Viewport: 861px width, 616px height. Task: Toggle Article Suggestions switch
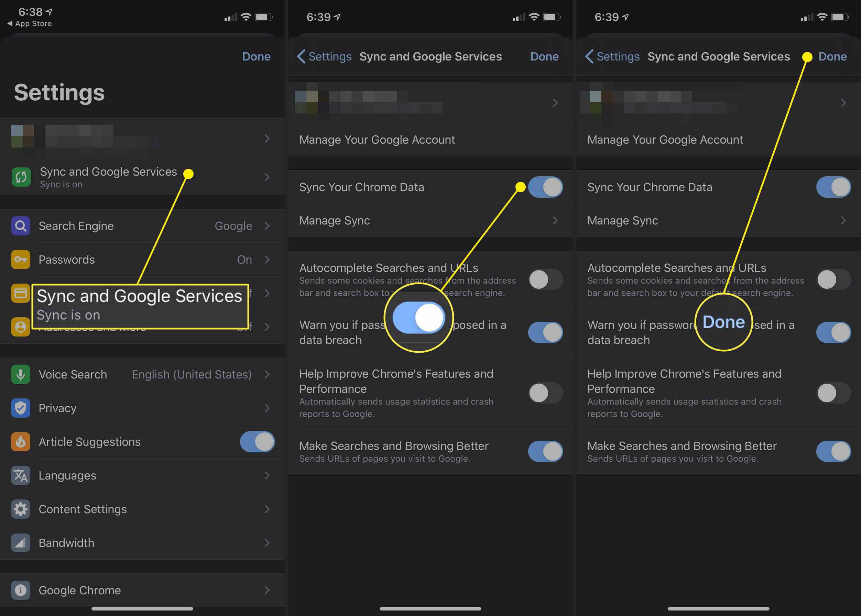click(257, 442)
